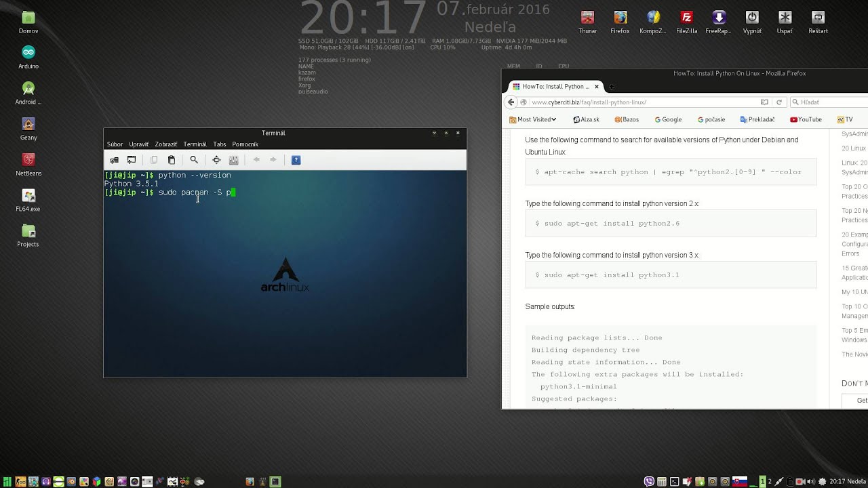The height and width of the screenshot is (488, 868).
Task: Toggle terminal fullscreen icon
Action: point(216,160)
